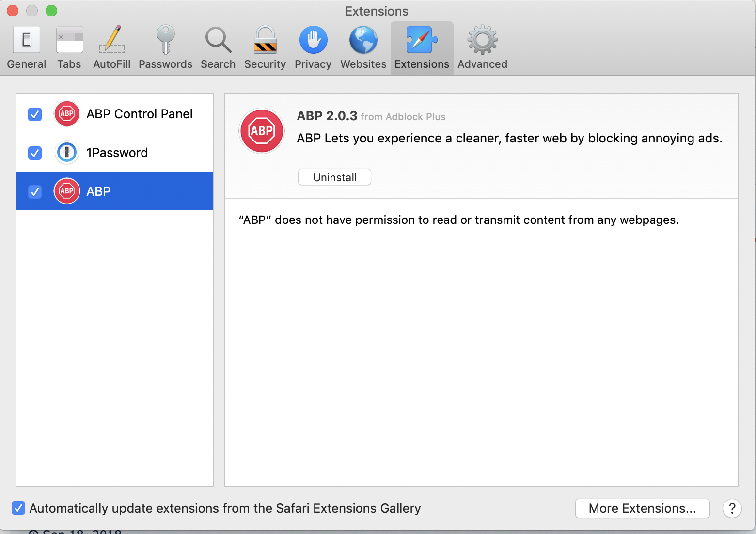Switch to the Privacy tab label
This screenshot has width=756, height=534.
pos(313,64)
